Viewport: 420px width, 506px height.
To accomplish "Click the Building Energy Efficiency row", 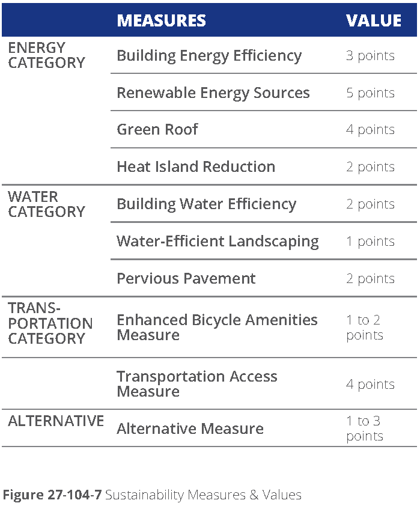I will (x=209, y=56).
